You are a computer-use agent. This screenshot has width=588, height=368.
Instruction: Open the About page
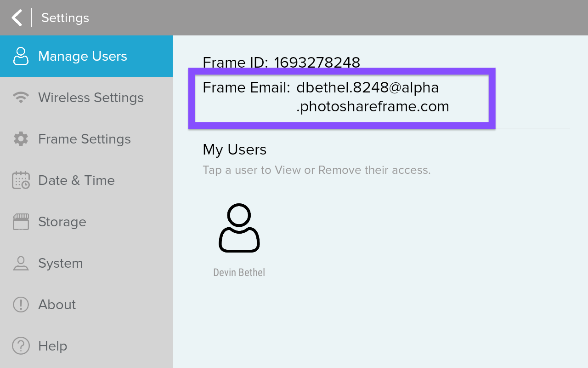point(57,305)
